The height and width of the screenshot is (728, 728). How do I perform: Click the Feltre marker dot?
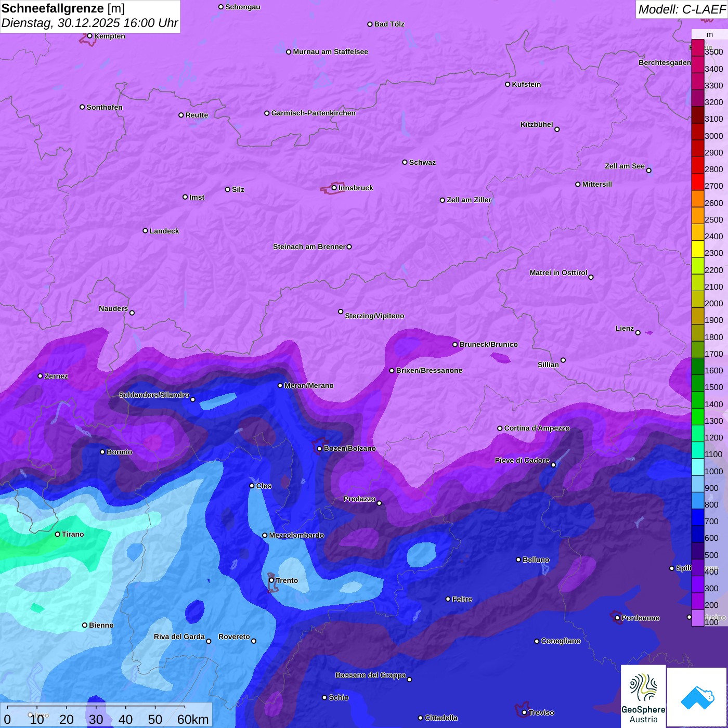448,599
